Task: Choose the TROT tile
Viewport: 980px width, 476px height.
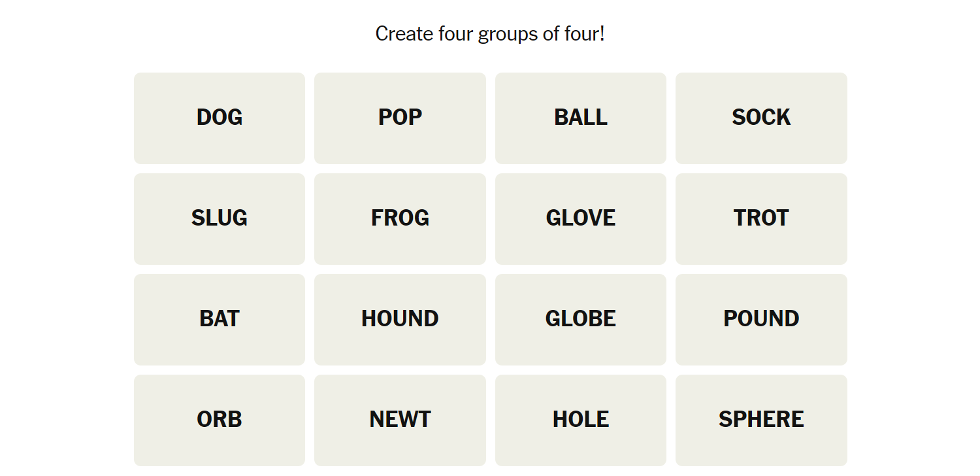Action: pos(761,218)
